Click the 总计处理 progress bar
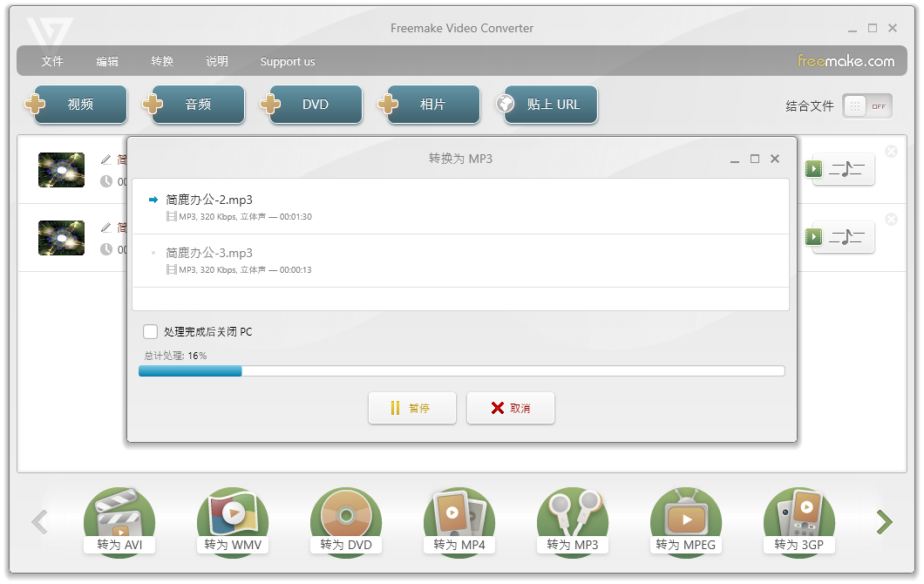 [x=460, y=370]
